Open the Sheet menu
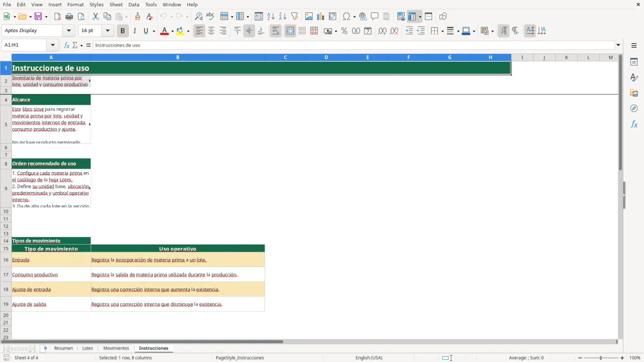 coord(116,4)
